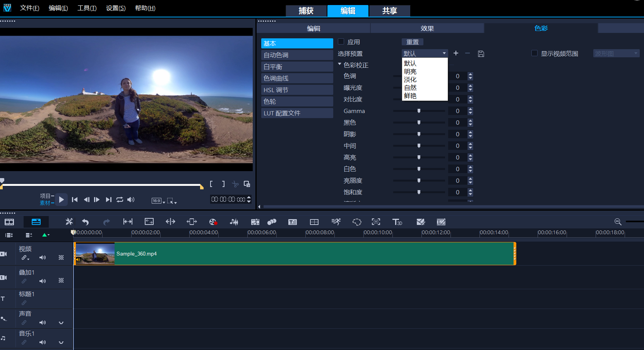
Task: Open the subtitle editor tool
Action: pos(293,222)
